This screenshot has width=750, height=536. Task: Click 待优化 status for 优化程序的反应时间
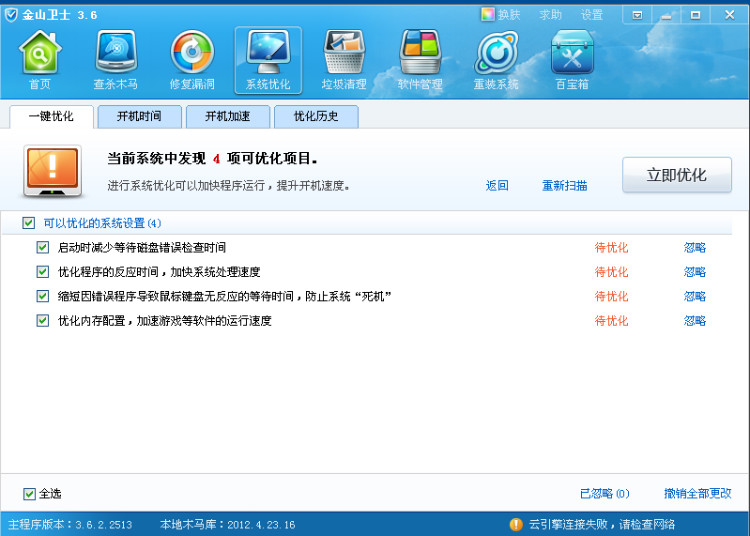pyautogui.click(x=611, y=272)
